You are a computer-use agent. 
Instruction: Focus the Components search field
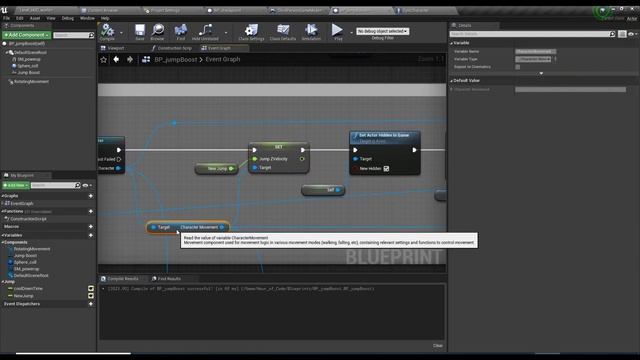(x=71, y=36)
